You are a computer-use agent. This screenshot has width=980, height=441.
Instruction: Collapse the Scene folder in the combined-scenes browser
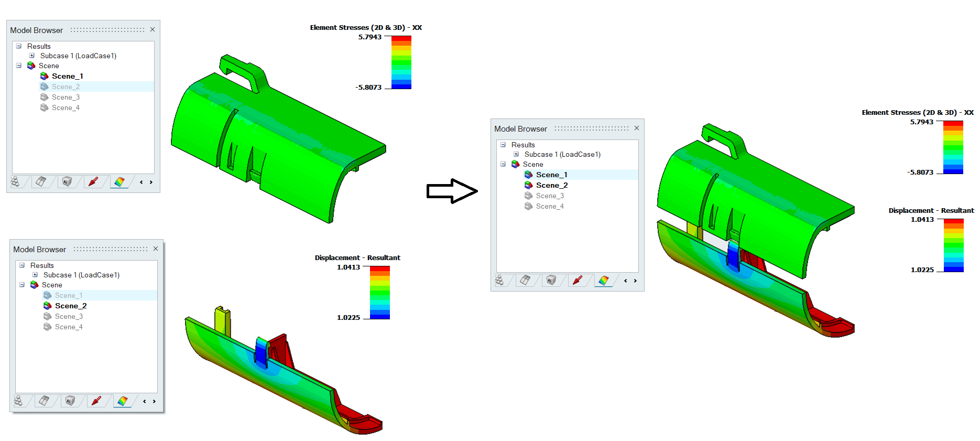click(503, 164)
